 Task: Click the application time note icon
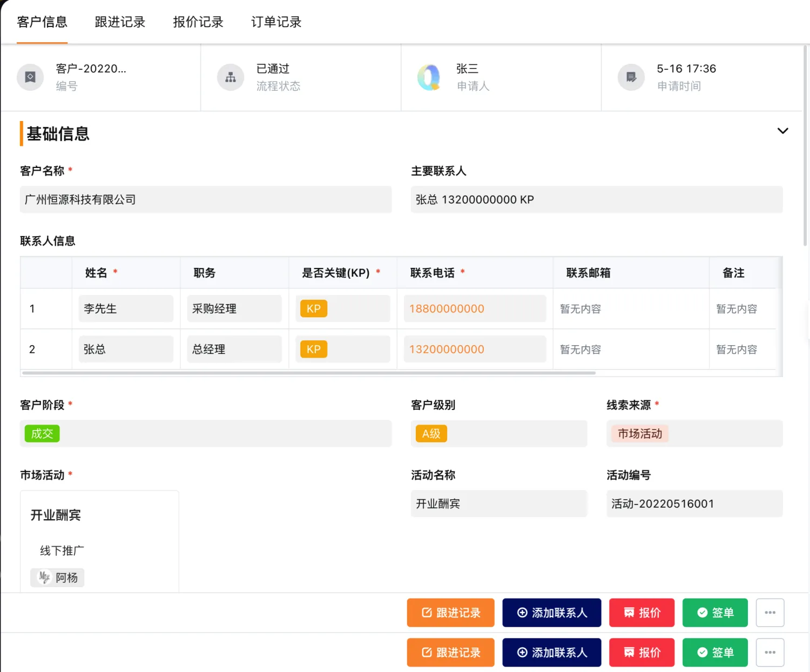click(631, 77)
